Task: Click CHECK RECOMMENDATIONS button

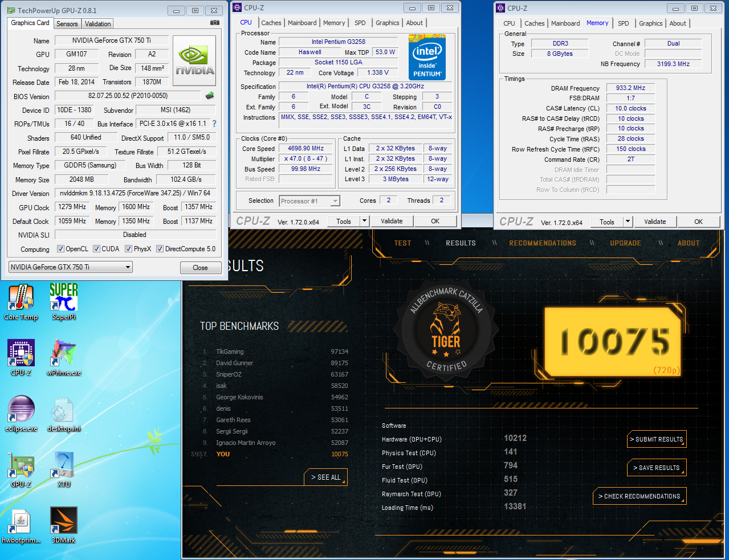Action: coord(639,496)
